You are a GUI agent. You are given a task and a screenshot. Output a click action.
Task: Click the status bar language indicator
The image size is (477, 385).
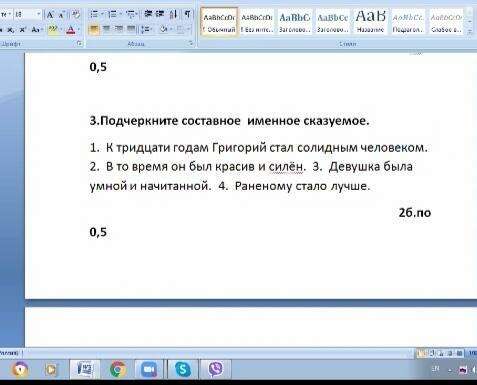10,353
